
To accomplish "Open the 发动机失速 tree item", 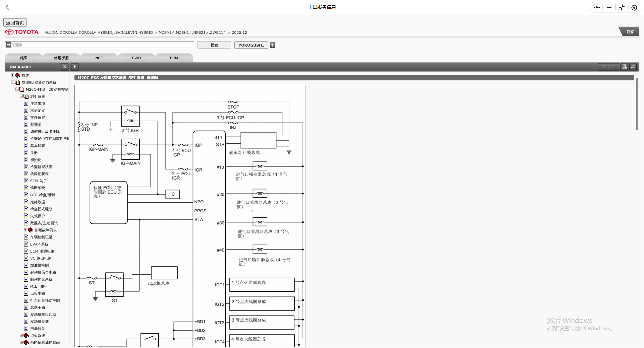I will (x=39, y=322).
